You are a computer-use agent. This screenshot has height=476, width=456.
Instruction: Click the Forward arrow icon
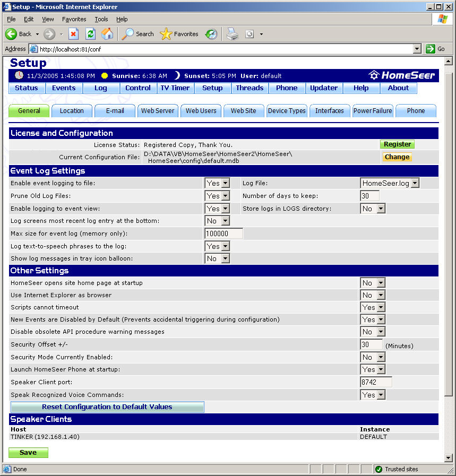[x=49, y=34]
